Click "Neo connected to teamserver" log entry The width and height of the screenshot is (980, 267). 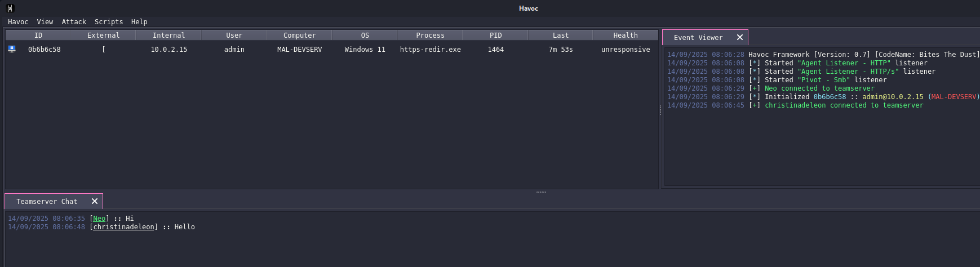pyautogui.click(x=771, y=88)
